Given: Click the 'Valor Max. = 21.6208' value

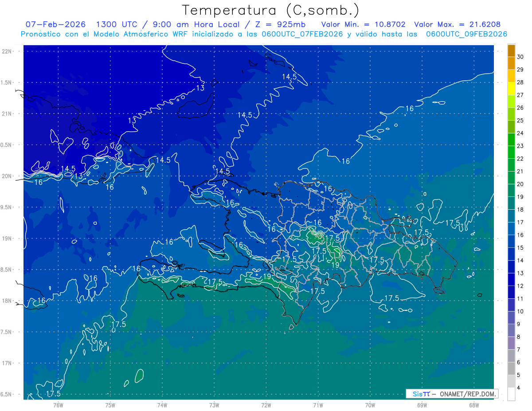Looking at the screenshot, I should [457, 24].
